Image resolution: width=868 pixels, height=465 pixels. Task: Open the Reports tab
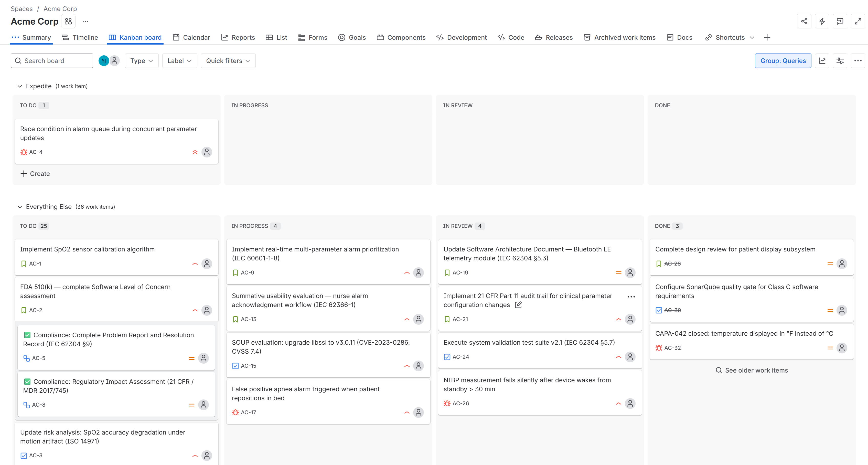click(x=238, y=37)
